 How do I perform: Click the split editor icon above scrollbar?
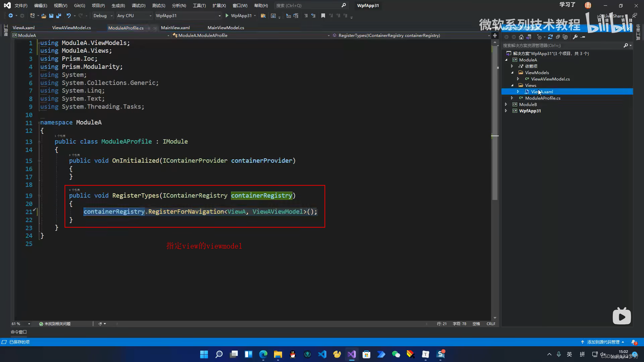point(495,35)
